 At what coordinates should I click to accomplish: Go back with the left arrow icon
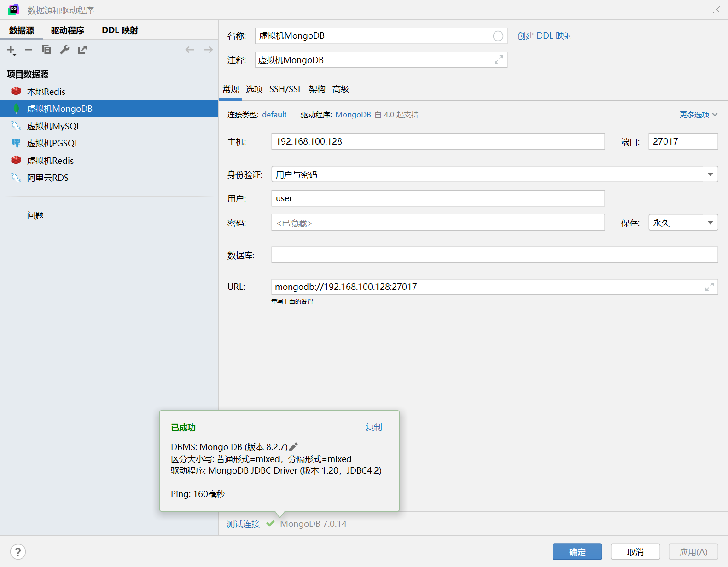pos(190,50)
